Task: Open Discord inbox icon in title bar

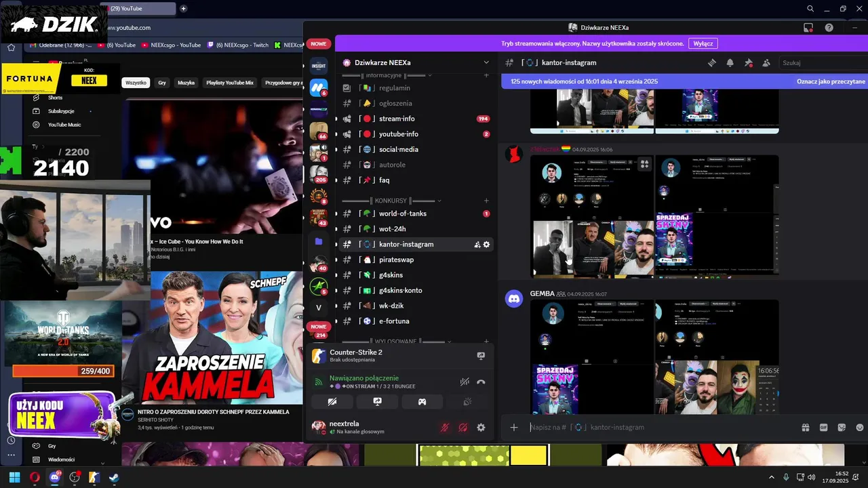Action: tap(808, 28)
